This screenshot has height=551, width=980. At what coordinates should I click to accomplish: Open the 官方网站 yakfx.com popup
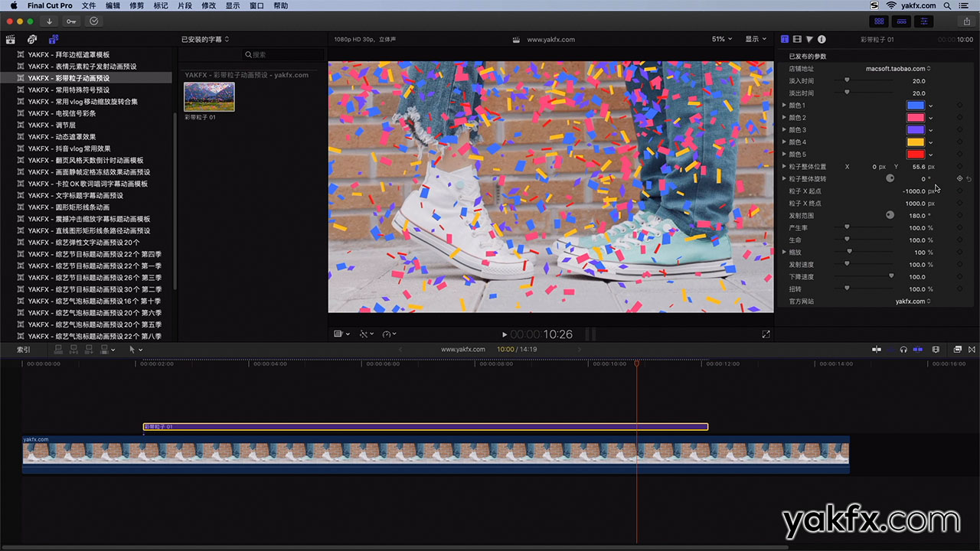coord(913,302)
